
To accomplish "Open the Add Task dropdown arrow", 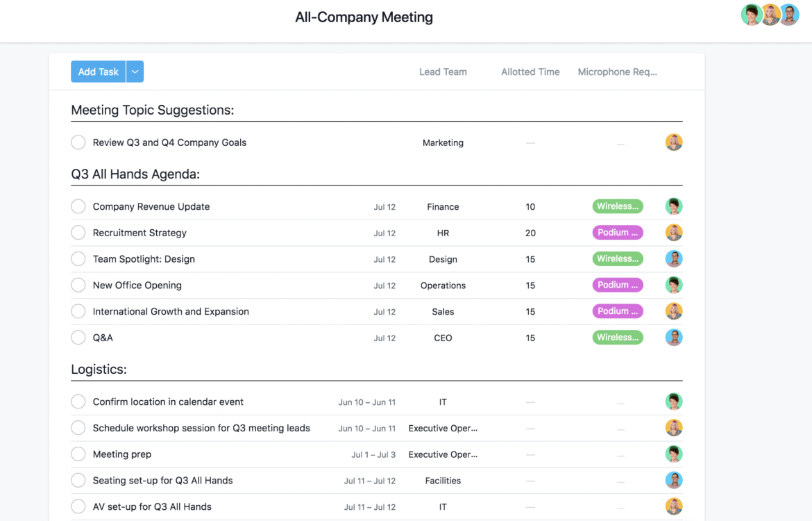I will [135, 72].
